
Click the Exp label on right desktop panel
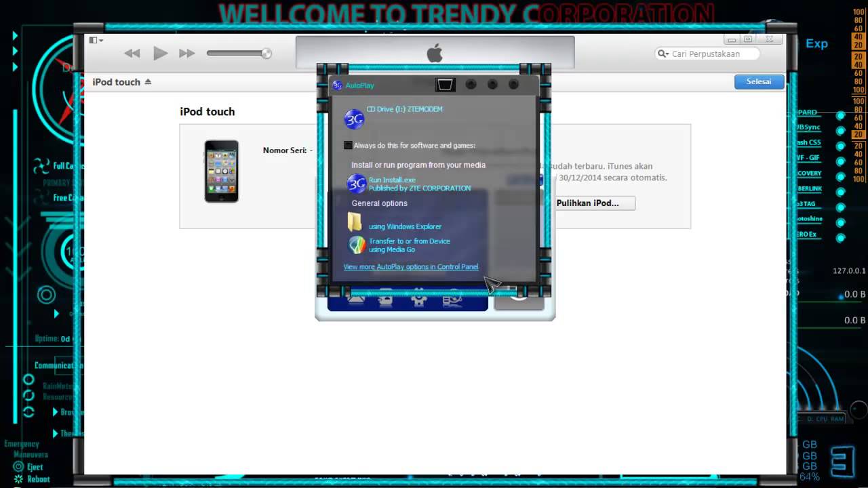816,43
